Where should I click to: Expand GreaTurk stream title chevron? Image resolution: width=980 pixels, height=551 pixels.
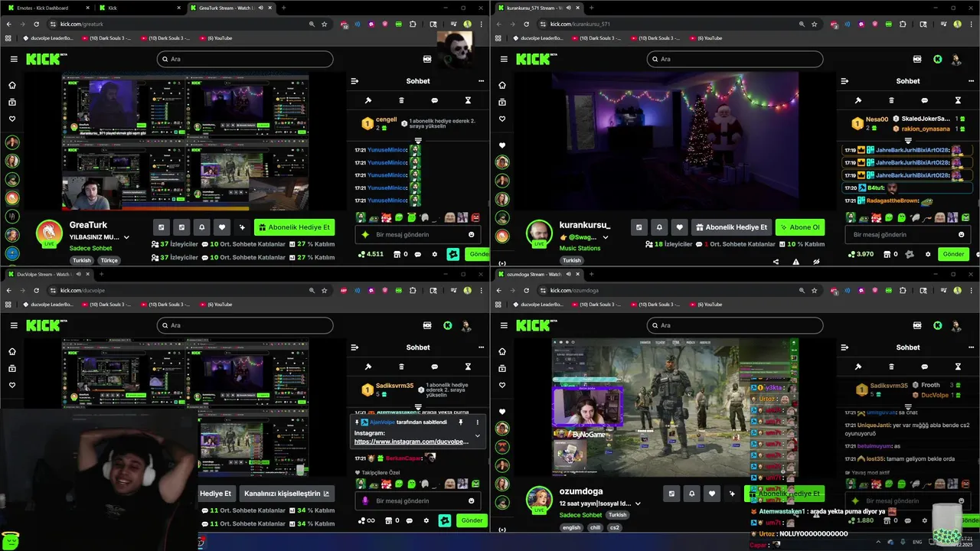[x=126, y=237]
